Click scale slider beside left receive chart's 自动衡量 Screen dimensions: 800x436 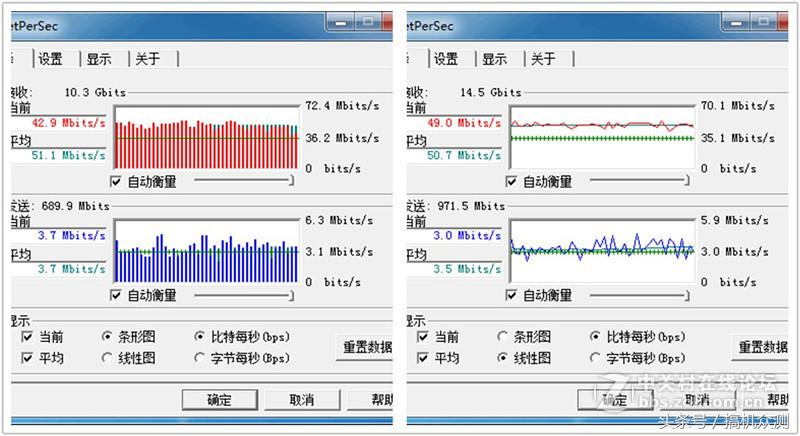[x=244, y=181]
